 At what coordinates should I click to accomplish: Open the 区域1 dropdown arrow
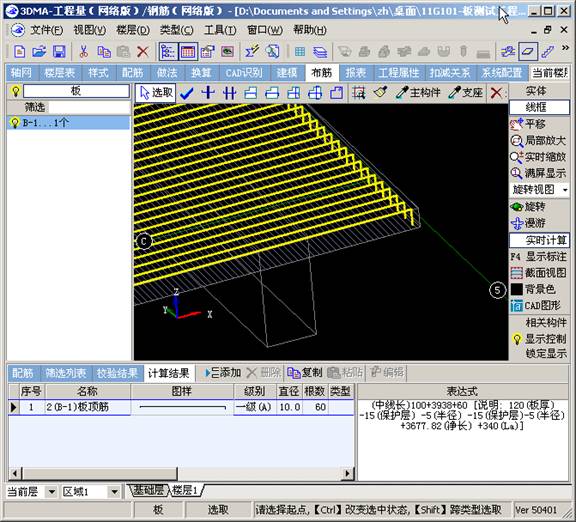114,492
